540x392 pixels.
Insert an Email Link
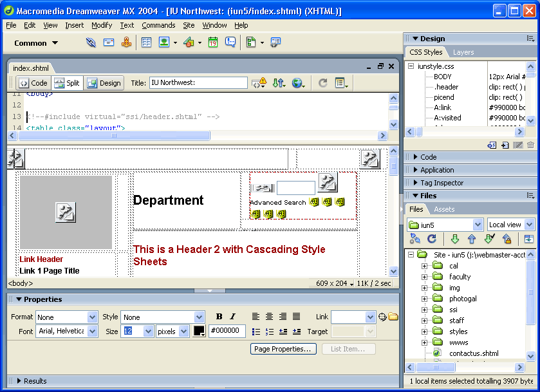coord(107,42)
